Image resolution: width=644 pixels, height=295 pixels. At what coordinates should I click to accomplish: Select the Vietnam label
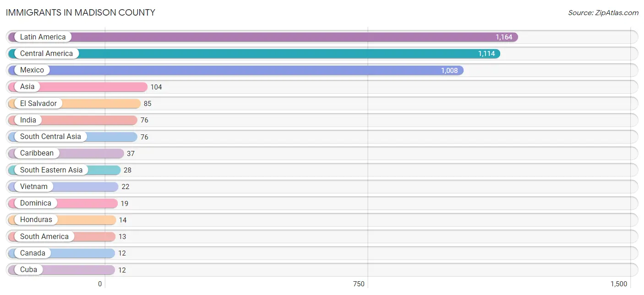34,186
